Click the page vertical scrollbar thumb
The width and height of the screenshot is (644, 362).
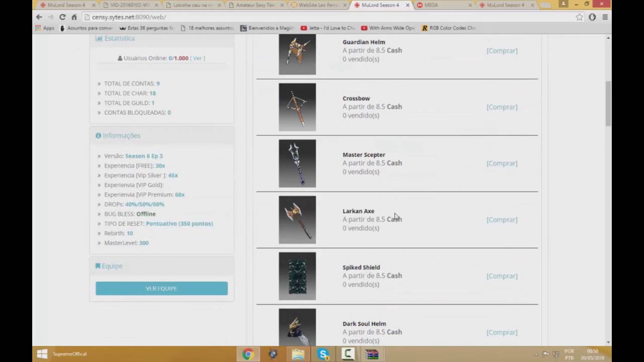(608, 104)
